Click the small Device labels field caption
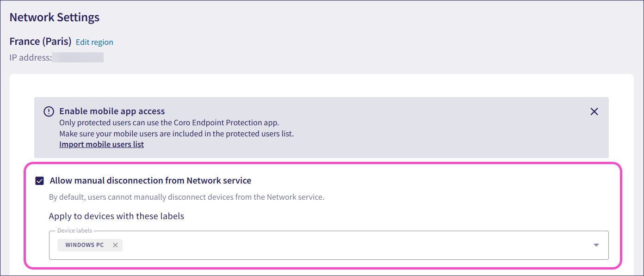 [74, 230]
